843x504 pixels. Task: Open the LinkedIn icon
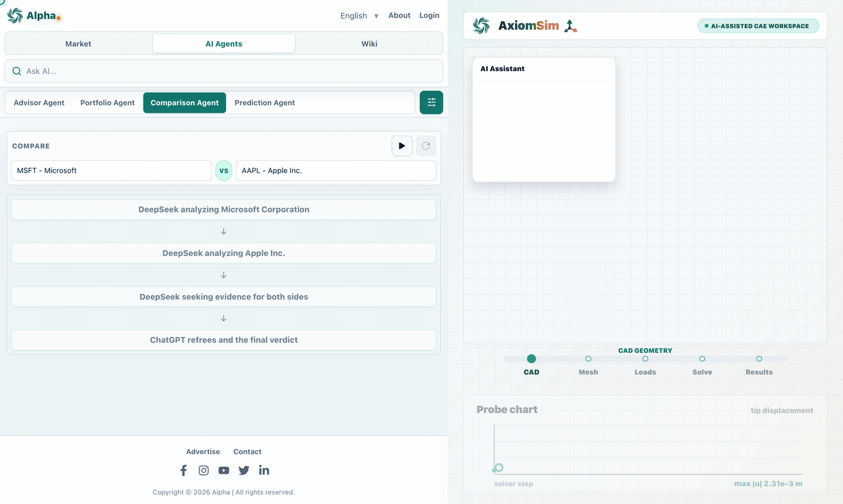point(264,470)
